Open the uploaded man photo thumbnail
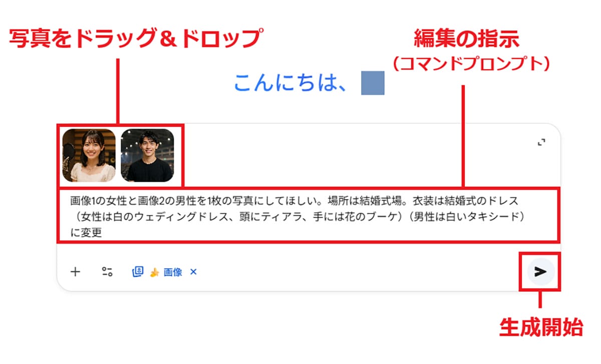The height and width of the screenshot is (364, 601). click(x=147, y=155)
